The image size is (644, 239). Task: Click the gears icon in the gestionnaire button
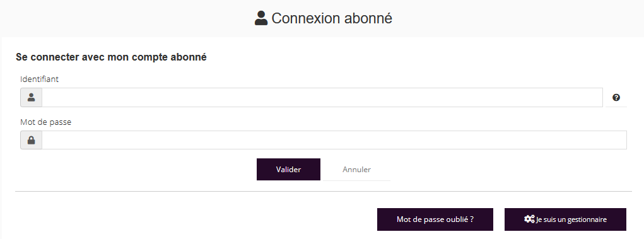pos(529,219)
